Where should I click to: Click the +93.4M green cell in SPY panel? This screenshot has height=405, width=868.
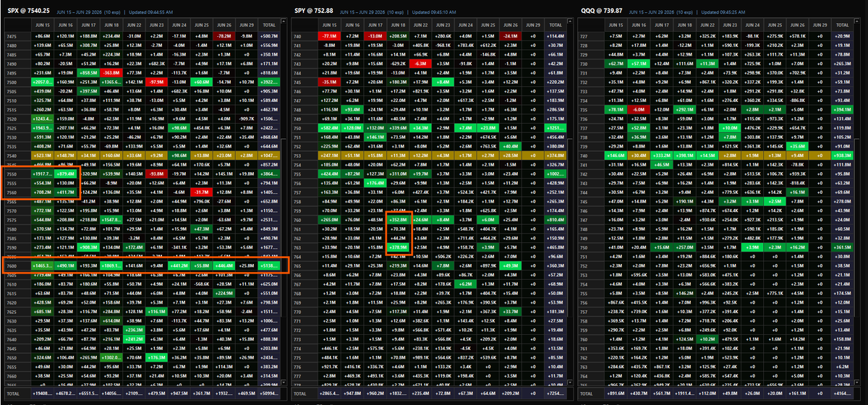tap(352, 108)
